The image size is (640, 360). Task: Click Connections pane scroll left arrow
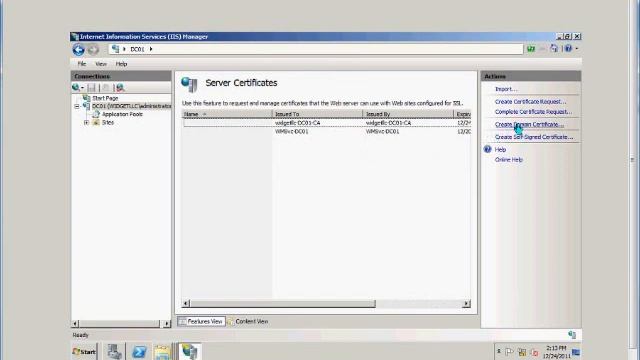[75, 324]
